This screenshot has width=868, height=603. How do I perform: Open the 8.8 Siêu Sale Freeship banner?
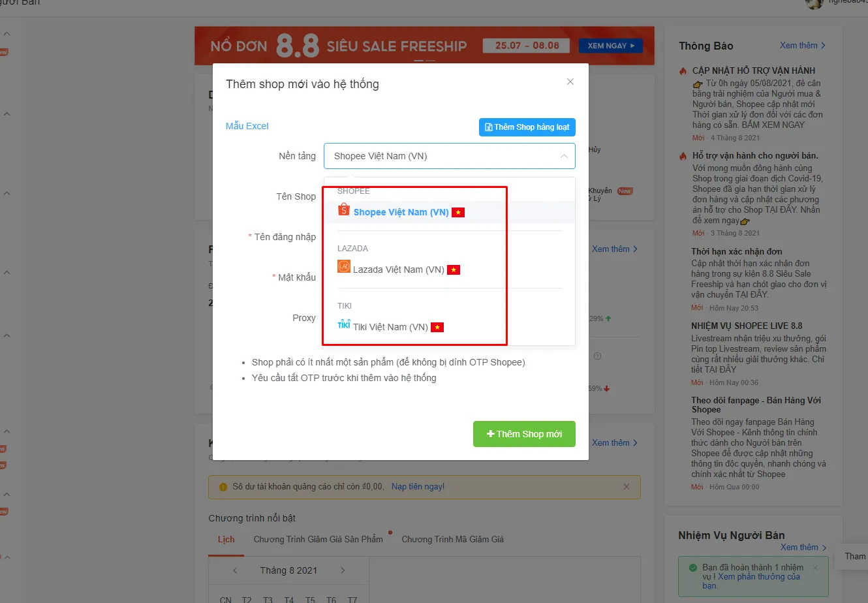(424, 46)
